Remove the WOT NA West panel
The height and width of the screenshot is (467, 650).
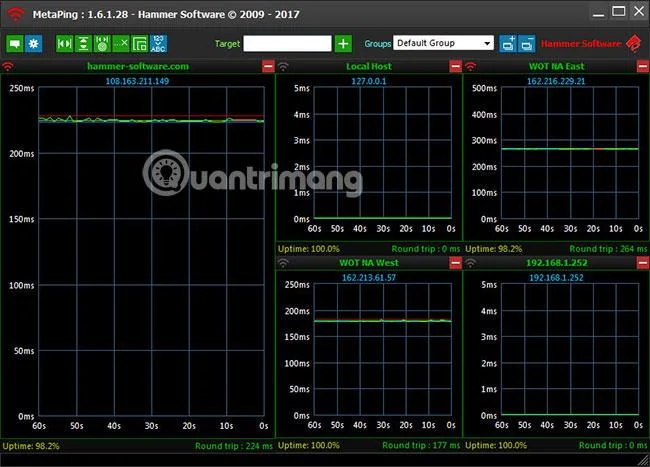click(x=456, y=263)
